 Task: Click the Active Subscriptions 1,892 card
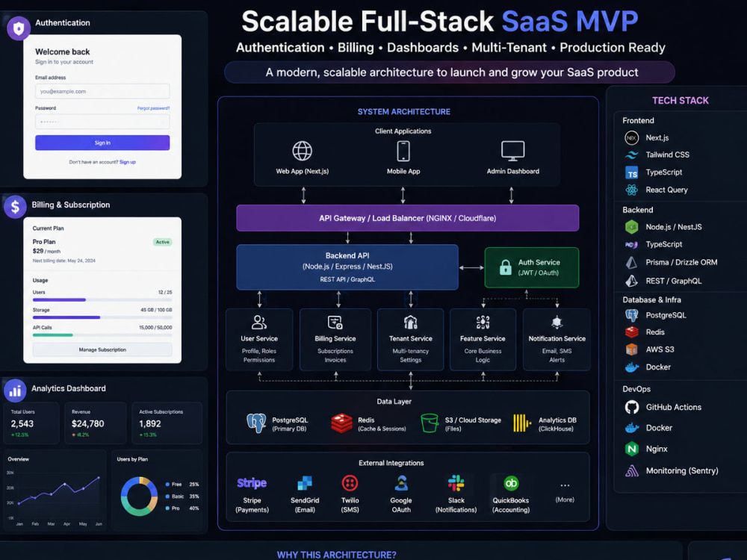167,423
